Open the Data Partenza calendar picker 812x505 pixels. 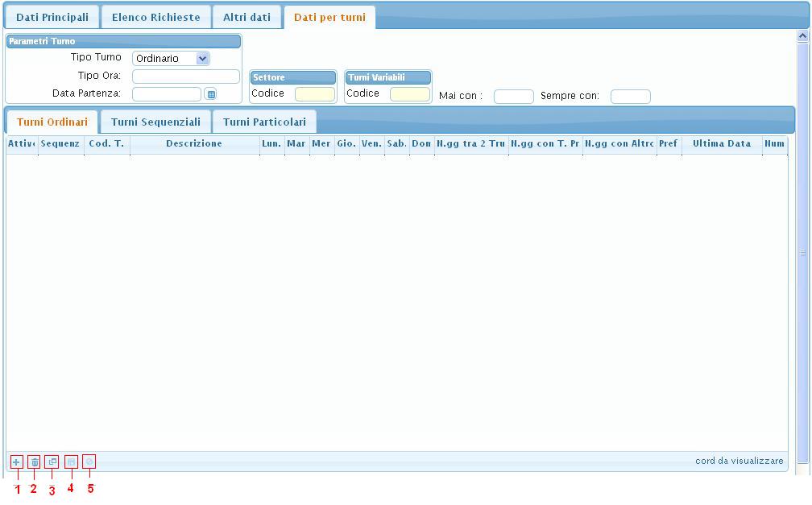tap(211, 94)
